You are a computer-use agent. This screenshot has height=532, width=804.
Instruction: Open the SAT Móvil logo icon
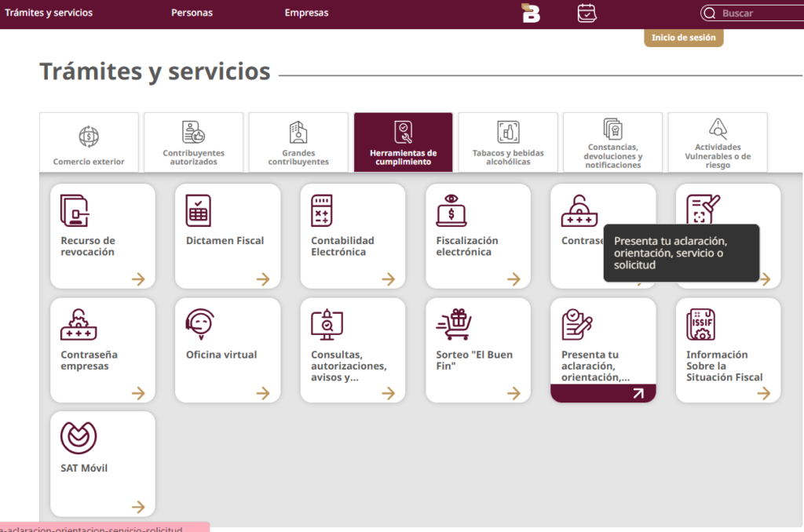(79, 438)
